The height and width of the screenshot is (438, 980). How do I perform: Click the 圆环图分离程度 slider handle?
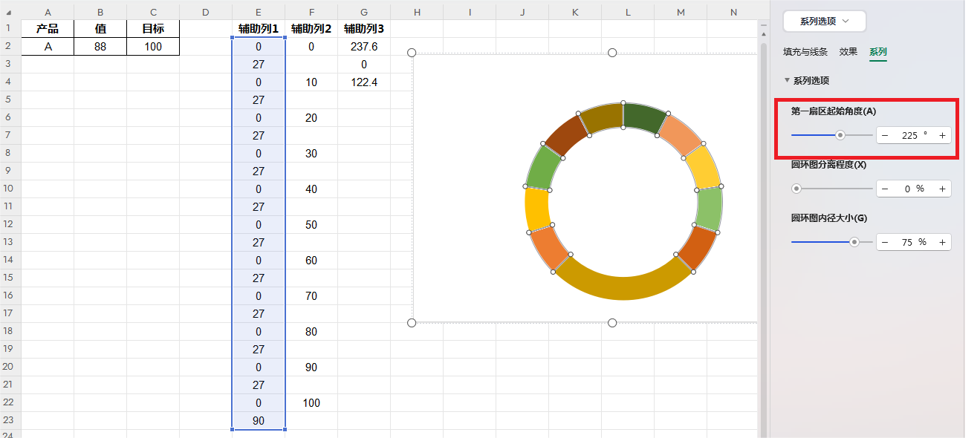(796, 189)
